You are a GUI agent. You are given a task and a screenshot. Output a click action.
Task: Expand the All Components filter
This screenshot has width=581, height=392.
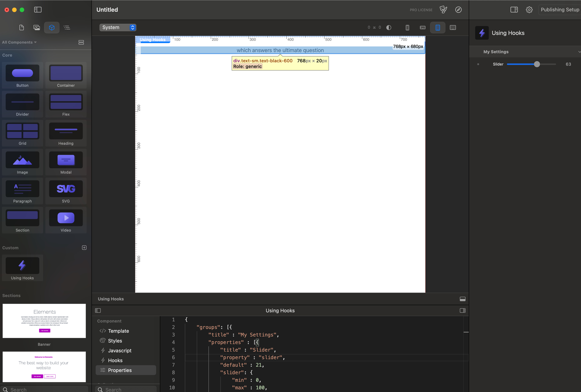coord(19,42)
